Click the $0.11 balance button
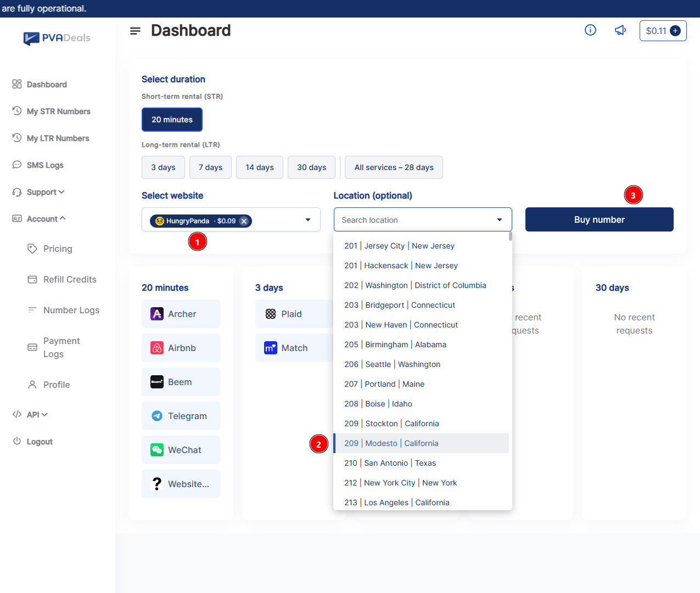The width and height of the screenshot is (700, 593). click(x=663, y=31)
